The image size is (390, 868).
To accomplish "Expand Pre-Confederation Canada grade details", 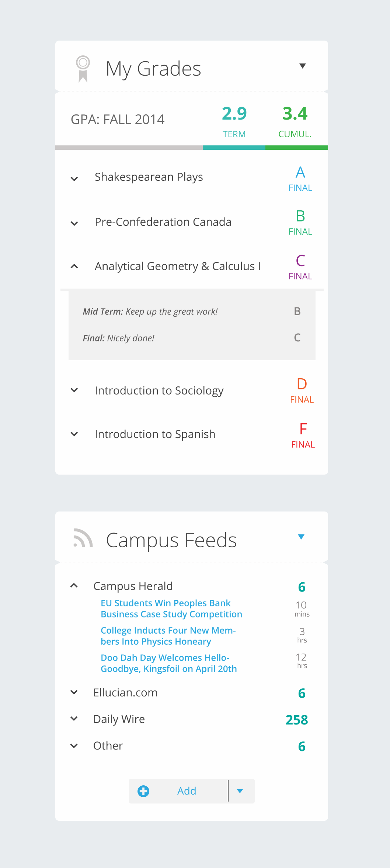I will [74, 223].
